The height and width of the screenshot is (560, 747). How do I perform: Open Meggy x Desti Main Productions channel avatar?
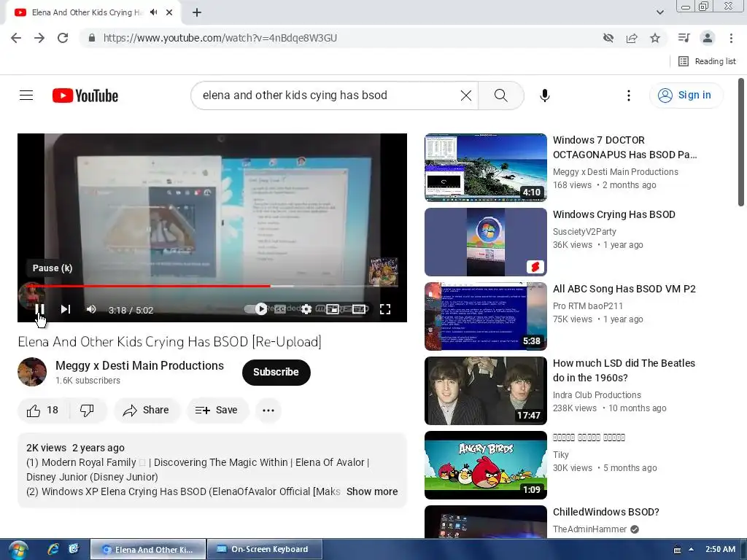(x=32, y=372)
